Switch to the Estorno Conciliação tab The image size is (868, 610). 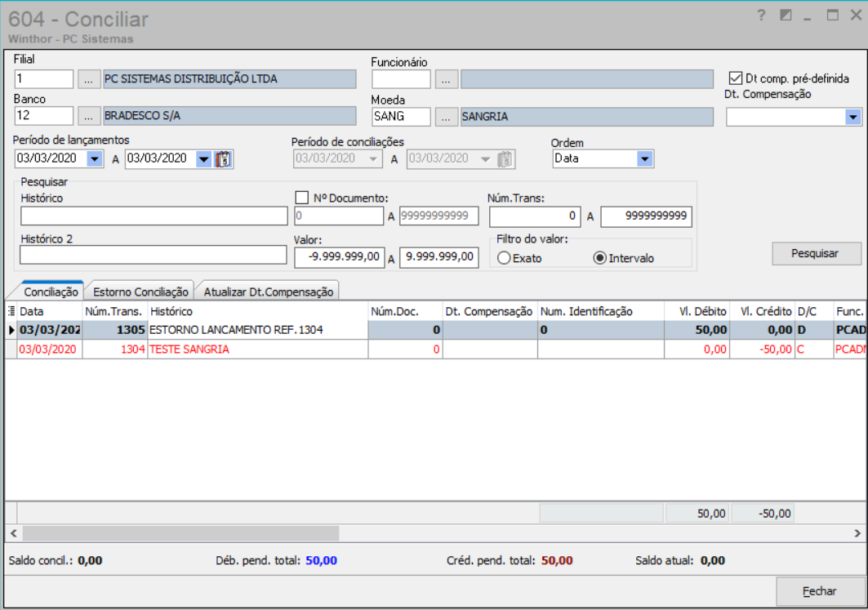coord(140,292)
